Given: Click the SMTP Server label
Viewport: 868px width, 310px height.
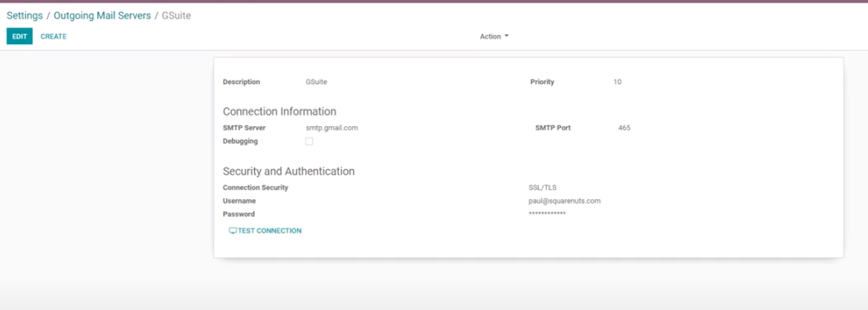Looking at the screenshot, I should tap(244, 128).
